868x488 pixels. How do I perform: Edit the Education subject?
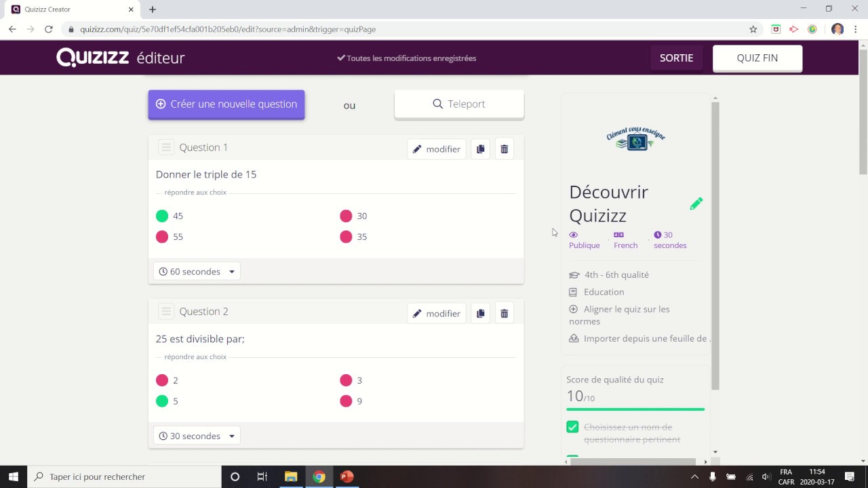pos(597,292)
